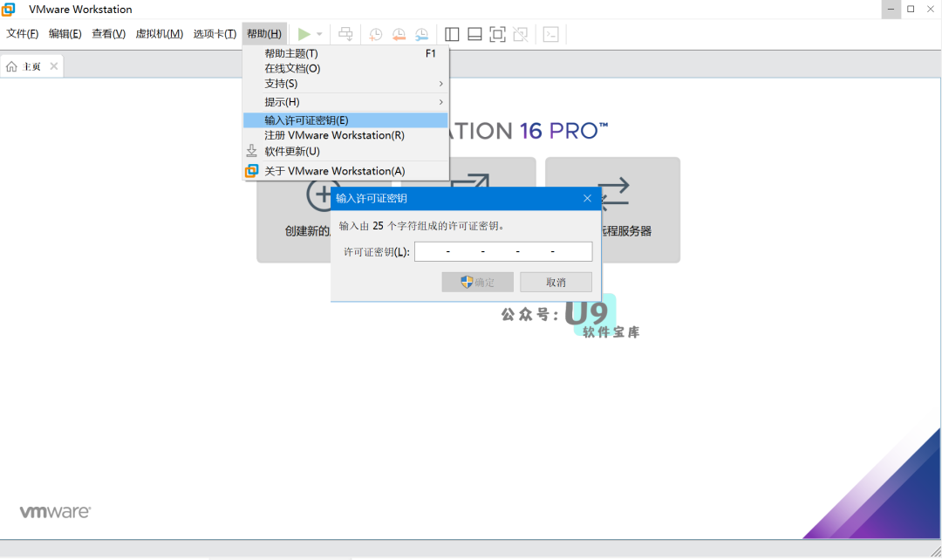Toggle the library sidebar view icon
Screen dimensions: 942x560
[452, 34]
